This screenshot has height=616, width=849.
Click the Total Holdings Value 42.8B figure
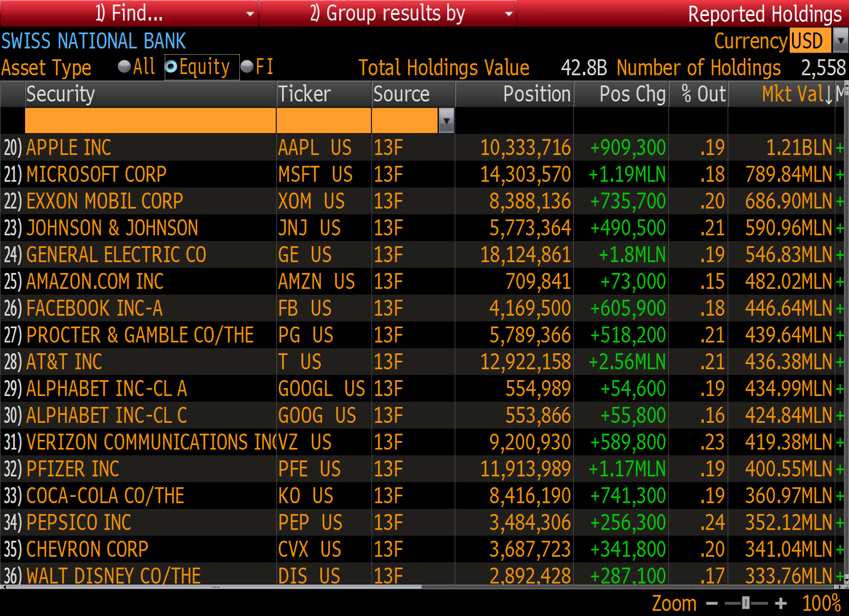click(x=584, y=68)
